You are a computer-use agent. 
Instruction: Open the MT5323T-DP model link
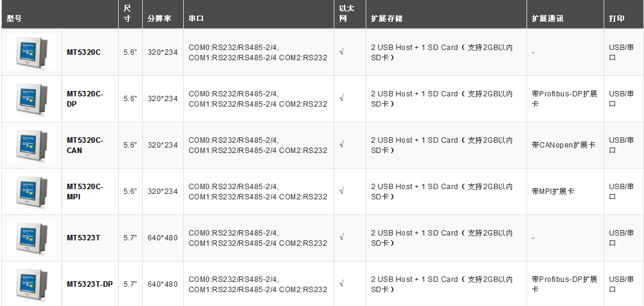(90, 284)
